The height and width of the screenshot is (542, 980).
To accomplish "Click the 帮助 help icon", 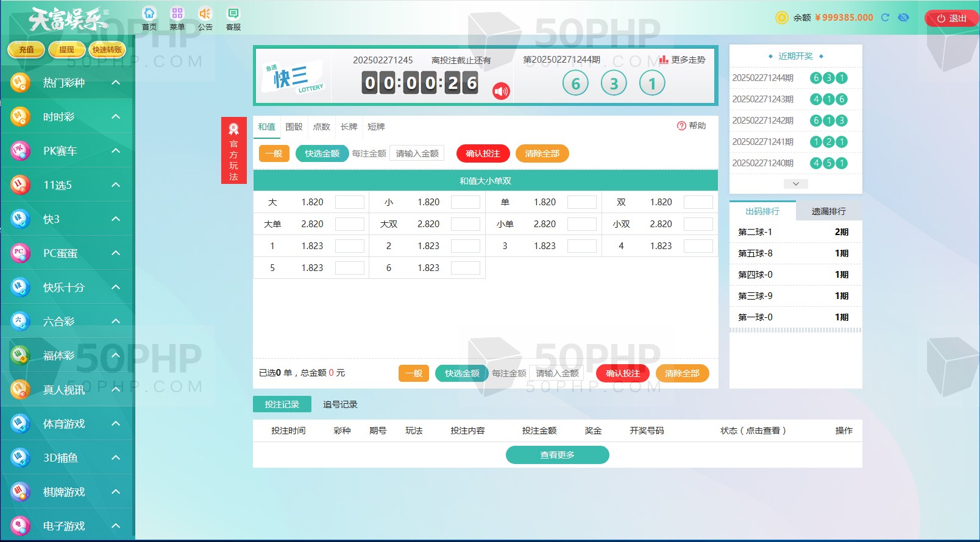I will (681, 126).
